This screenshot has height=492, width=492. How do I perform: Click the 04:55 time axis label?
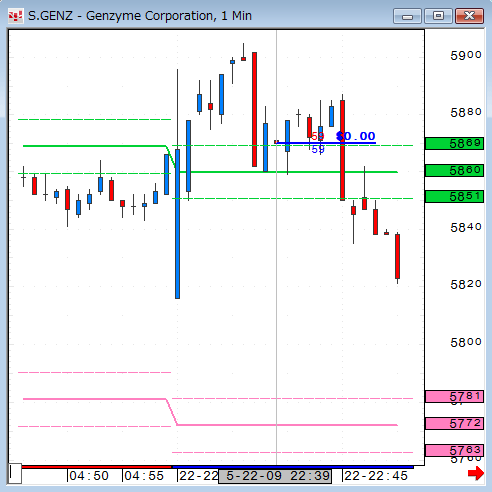144,476
